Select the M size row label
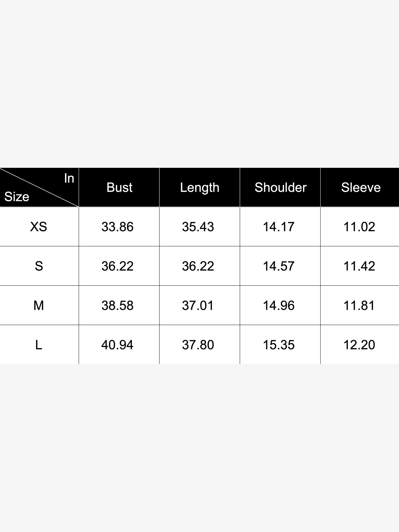Screen dimensions: 399x532 (x=39, y=305)
